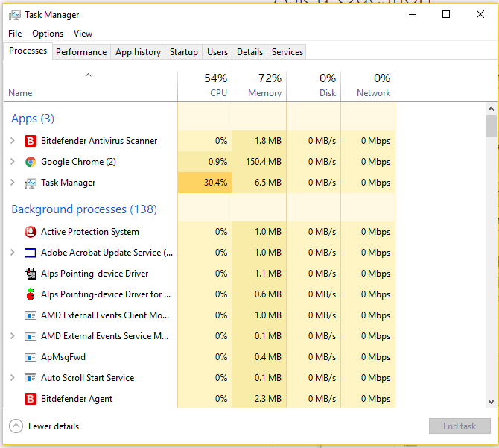Select Bitdefender Agent process name

coord(77,399)
